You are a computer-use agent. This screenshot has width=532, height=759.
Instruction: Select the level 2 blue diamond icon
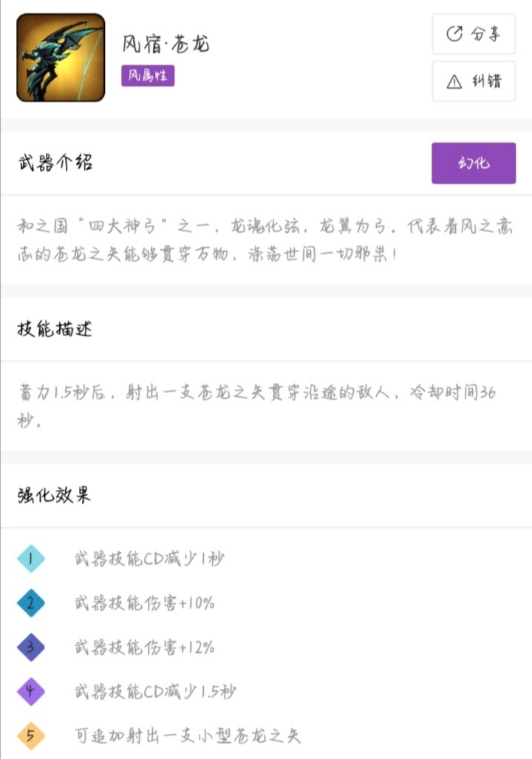click(30, 603)
